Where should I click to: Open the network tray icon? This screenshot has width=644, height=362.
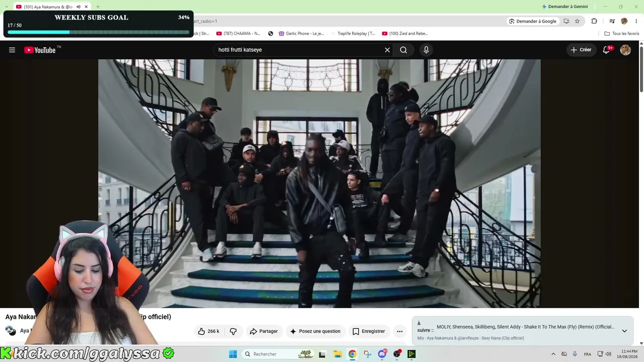point(600,354)
